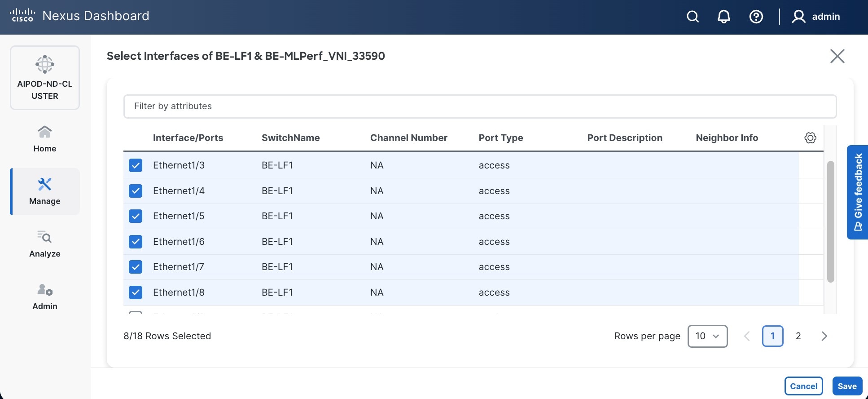Toggle the Ethernet1/8 checkbox

click(x=136, y=293)
